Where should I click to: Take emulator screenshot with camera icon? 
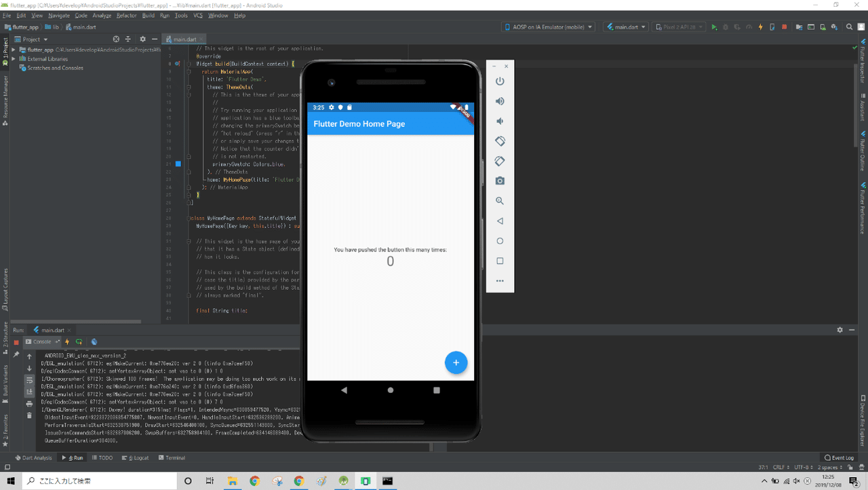click(500, 181)
